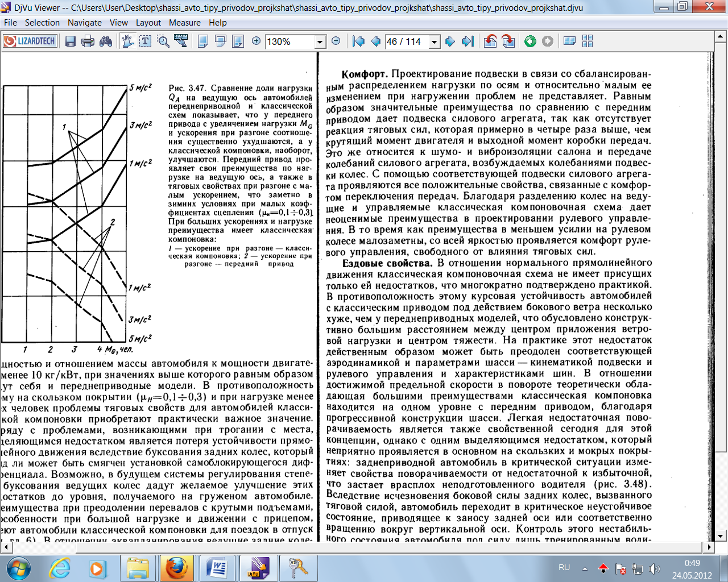
Task: Click the 'Комфорт.' heading in page
Action: tap(365, 74)
